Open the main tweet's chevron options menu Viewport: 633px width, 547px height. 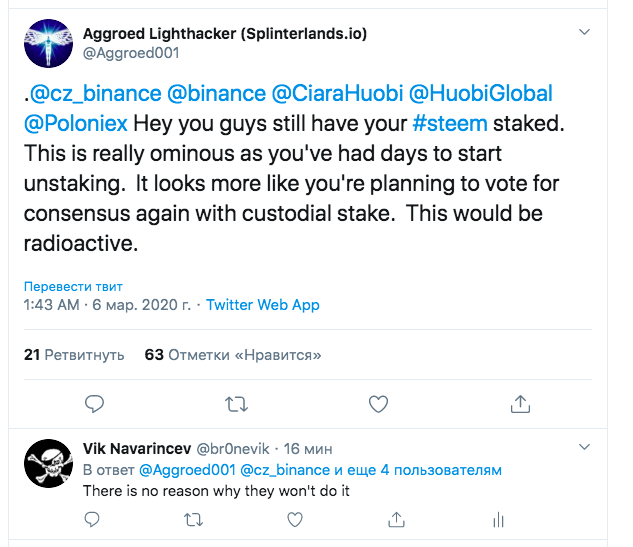(x=585, y=32)
